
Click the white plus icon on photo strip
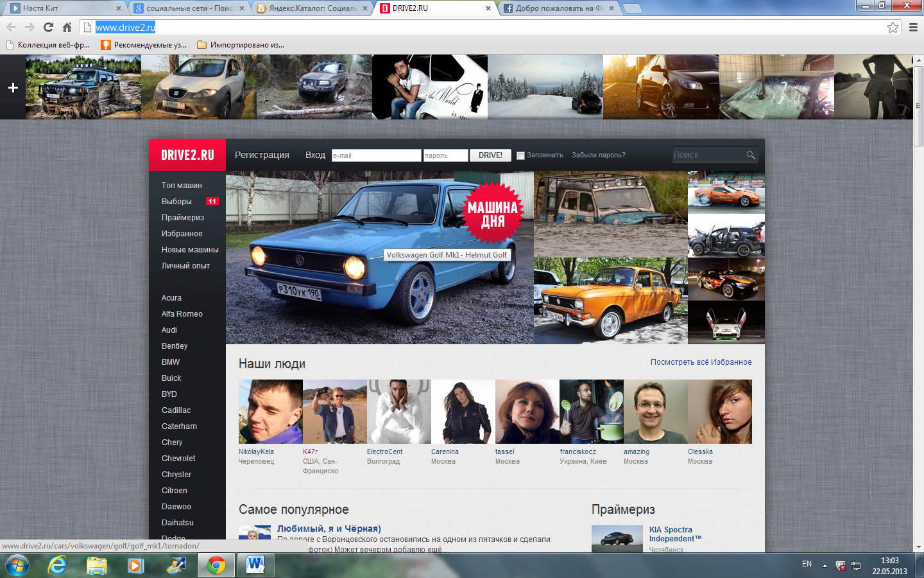[x=13, y=87]
